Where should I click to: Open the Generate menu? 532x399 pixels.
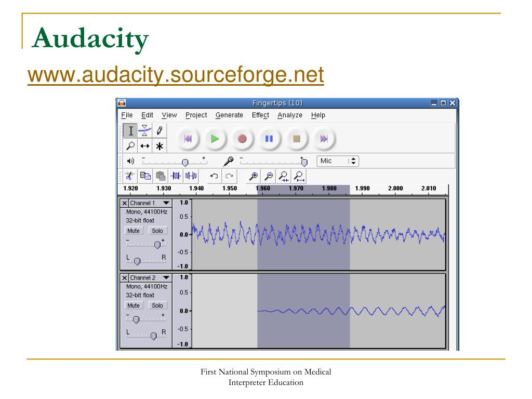(229, 115)
